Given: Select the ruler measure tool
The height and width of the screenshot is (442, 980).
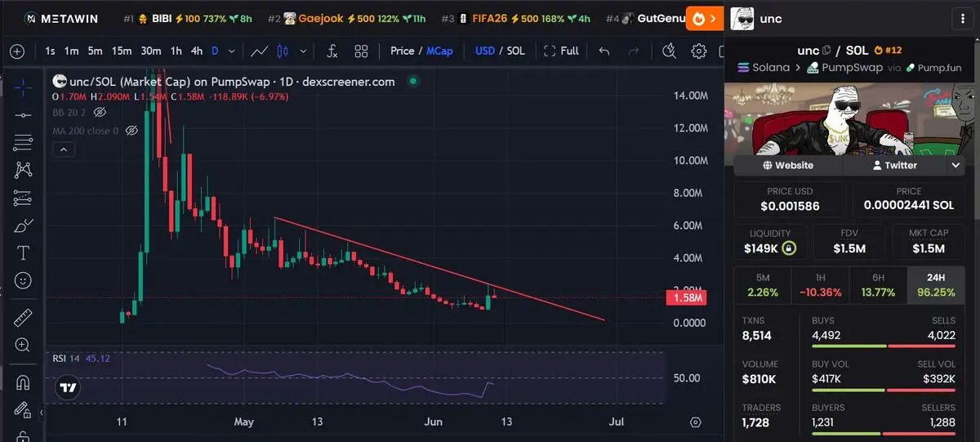Looking at the screenshot, I should pyautogui.click(x=23, y=317).
